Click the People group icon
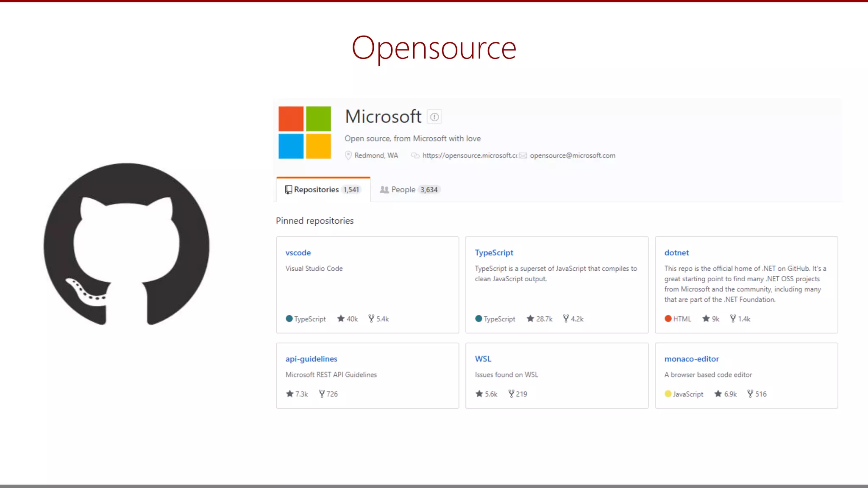This screenshot has height=488, width=868. coord(384,190)
